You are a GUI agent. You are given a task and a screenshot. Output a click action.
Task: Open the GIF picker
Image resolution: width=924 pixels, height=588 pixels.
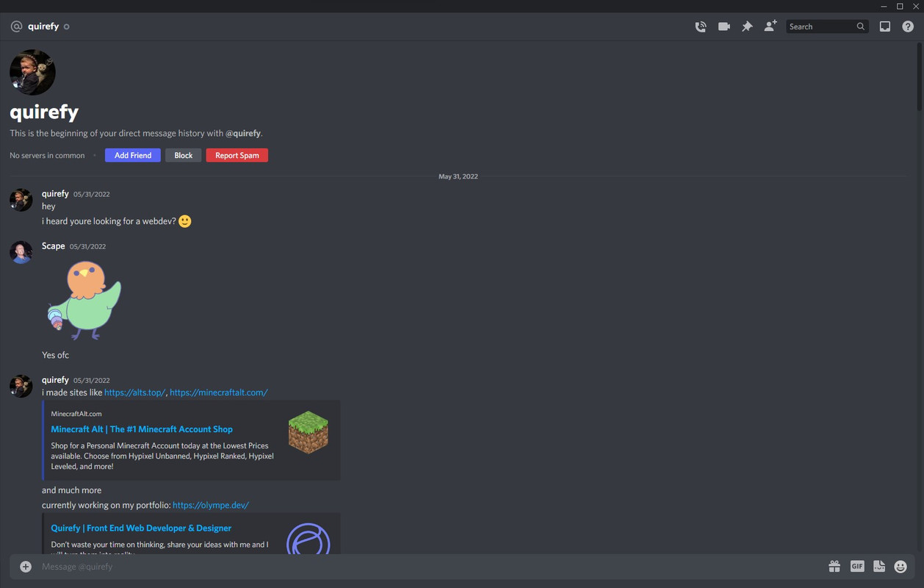pos(857,566)
